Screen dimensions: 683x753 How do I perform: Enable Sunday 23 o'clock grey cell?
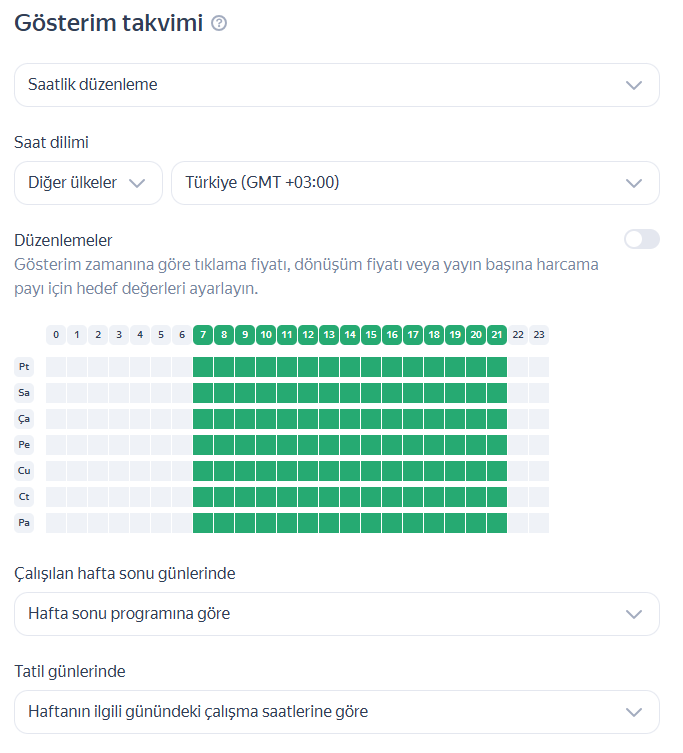pos(539,523)
